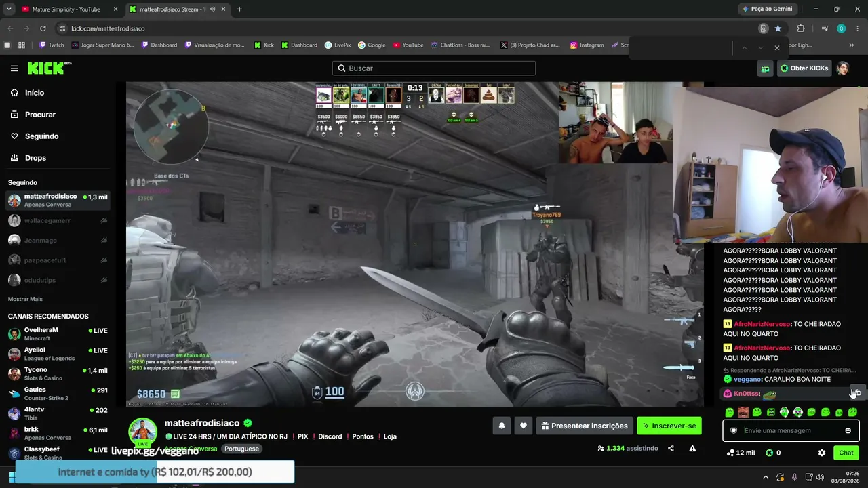Toggle follow heart for matteafrodisiaco
The height and width of the screenshot is (488, 868).
coord(524,426)
